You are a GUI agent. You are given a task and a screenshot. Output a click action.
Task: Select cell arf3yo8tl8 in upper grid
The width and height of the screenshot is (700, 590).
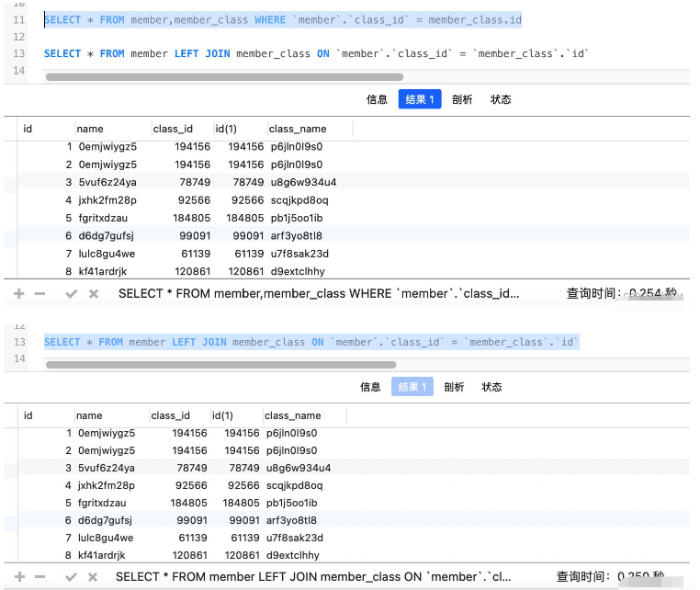click(x=297, y=236)
